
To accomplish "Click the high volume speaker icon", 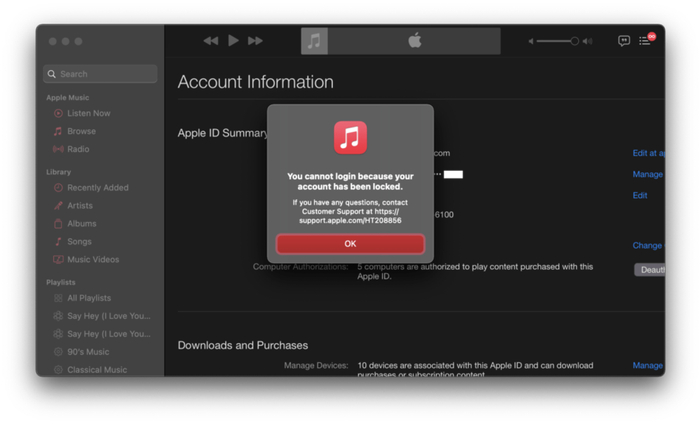I will [588, 41].
